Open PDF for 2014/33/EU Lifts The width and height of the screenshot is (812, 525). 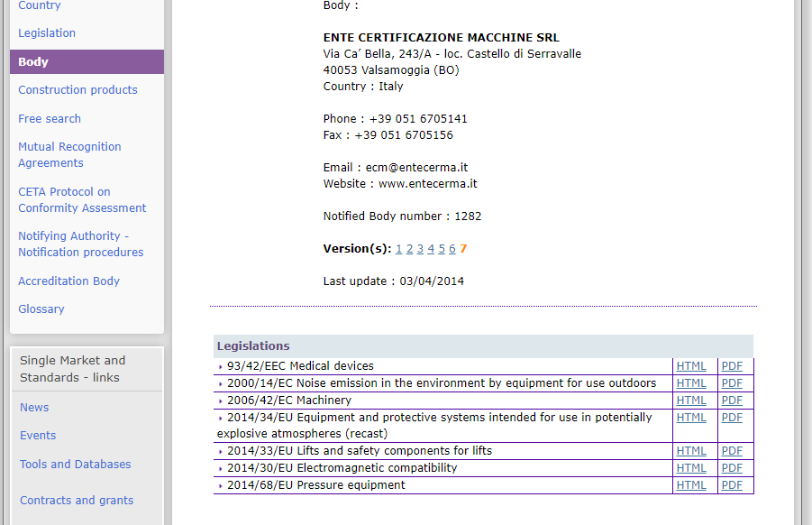pos(732,451)
